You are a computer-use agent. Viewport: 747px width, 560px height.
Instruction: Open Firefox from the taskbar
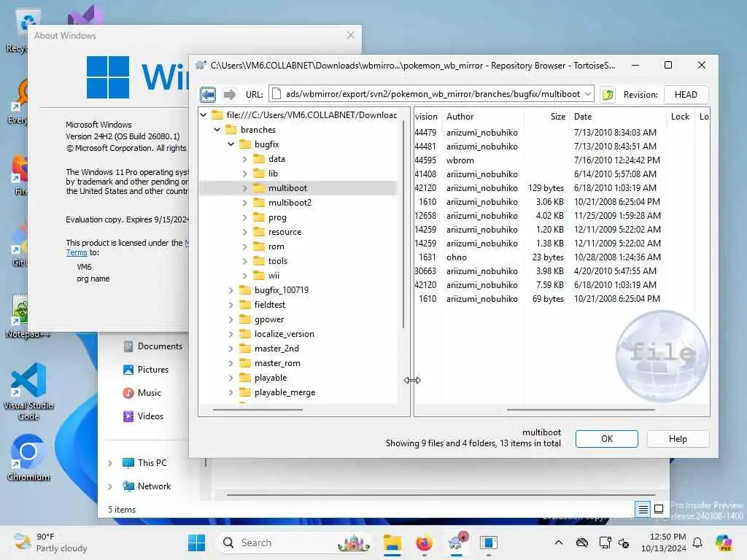424,542
